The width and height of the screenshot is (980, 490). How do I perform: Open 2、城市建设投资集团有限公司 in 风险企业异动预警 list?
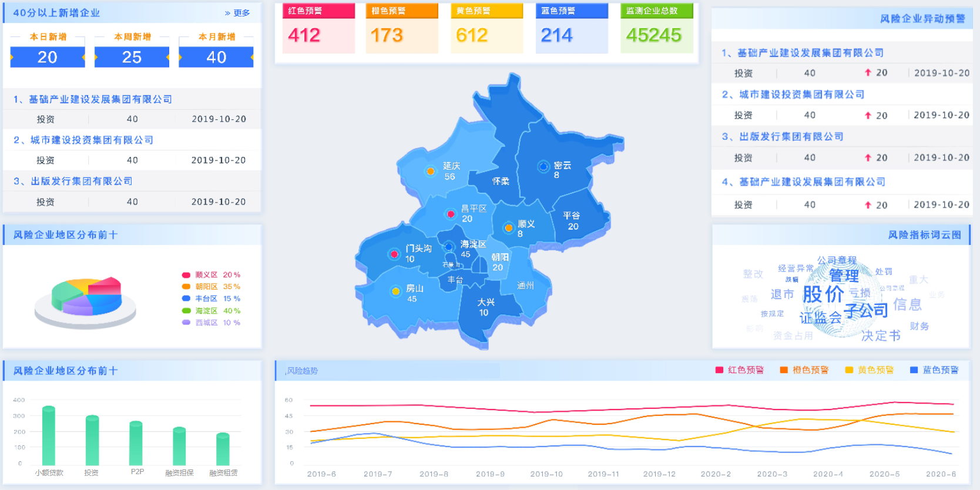coord(793,94)
